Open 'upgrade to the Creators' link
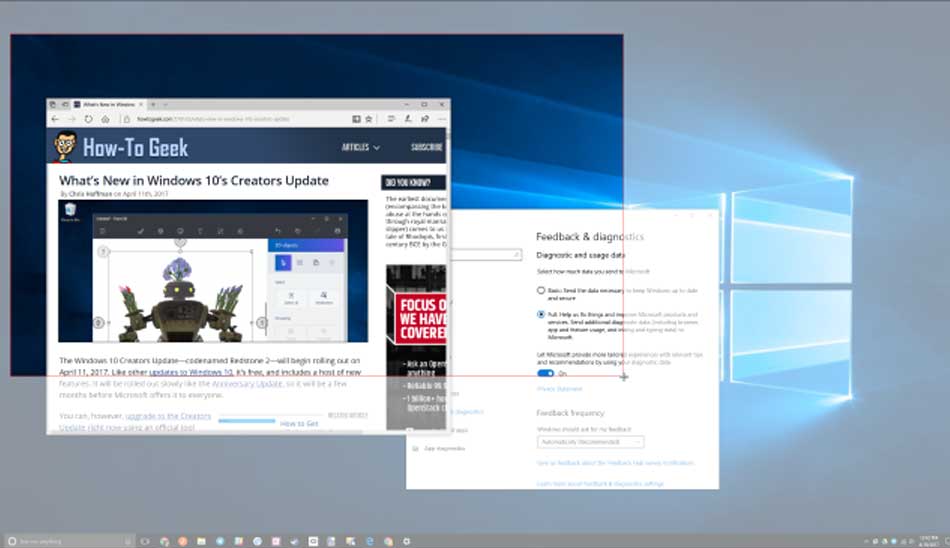Screen dimensions: 950x548 pos(168,416)
